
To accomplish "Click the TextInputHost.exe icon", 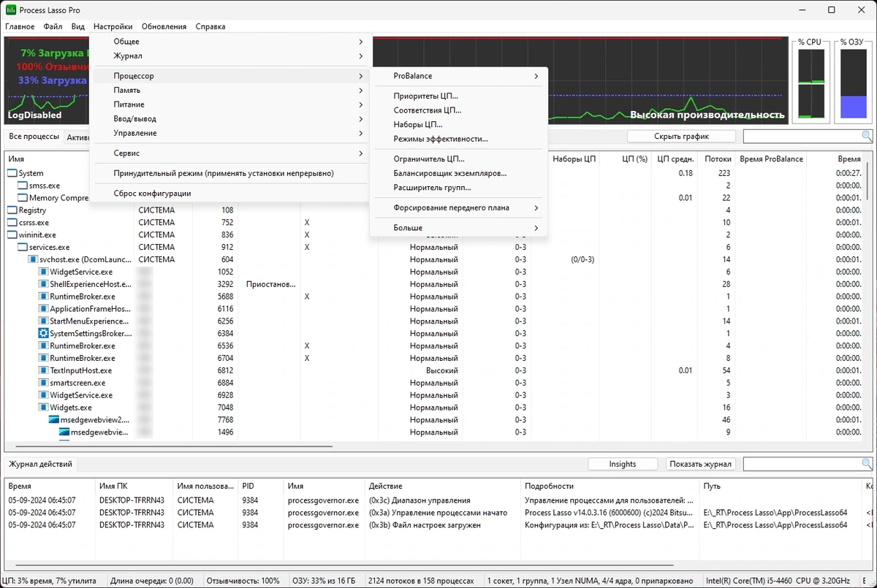I will [43, 370].
